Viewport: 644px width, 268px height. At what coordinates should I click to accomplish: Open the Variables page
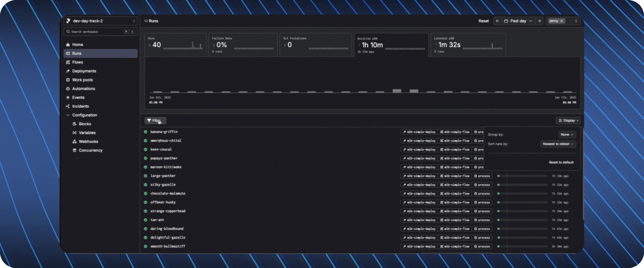(87, 133)
